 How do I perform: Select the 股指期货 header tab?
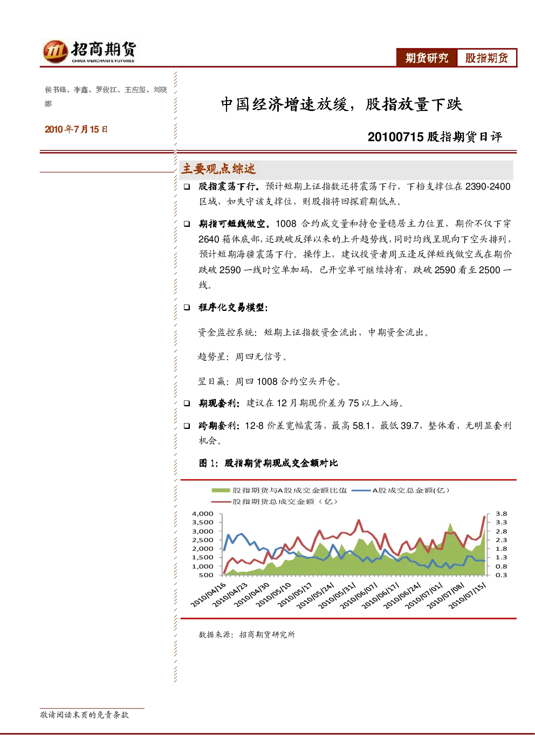click(x=487, y=58)
